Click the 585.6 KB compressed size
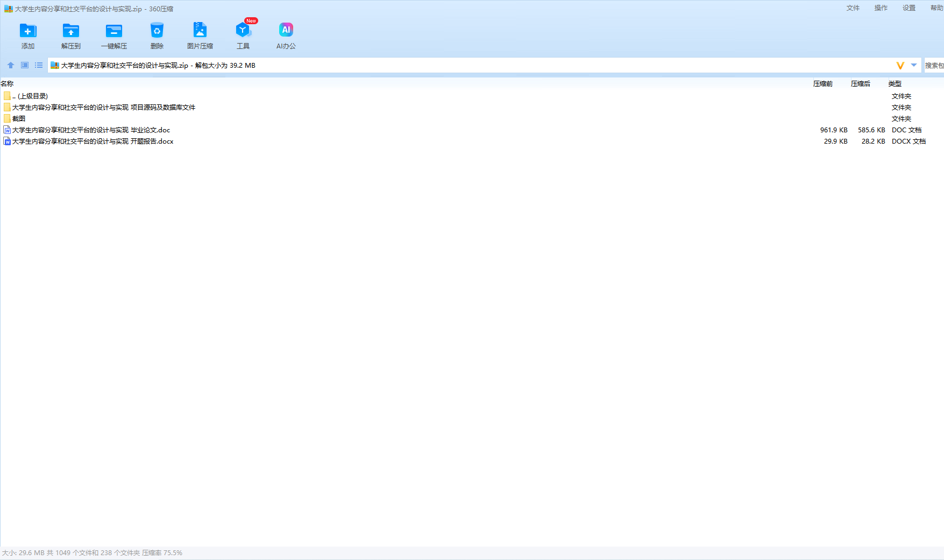The height and width of the screenshot is (560, 944). (871, 130)
